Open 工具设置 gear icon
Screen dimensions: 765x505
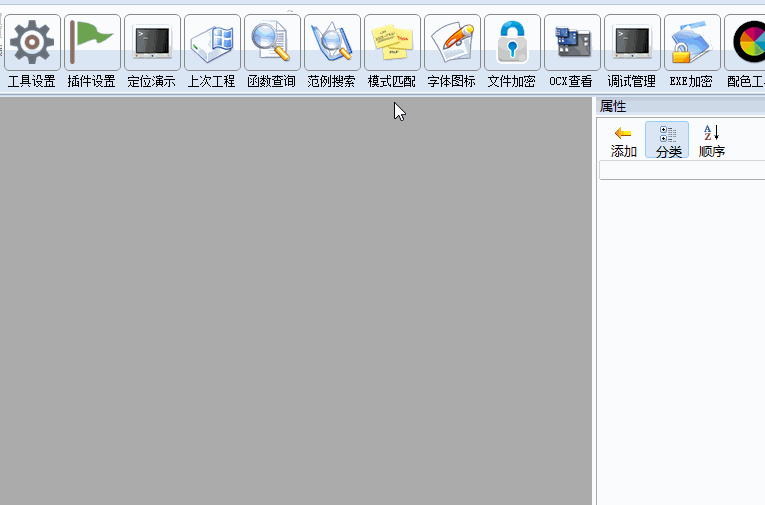(x=32, y=42)
